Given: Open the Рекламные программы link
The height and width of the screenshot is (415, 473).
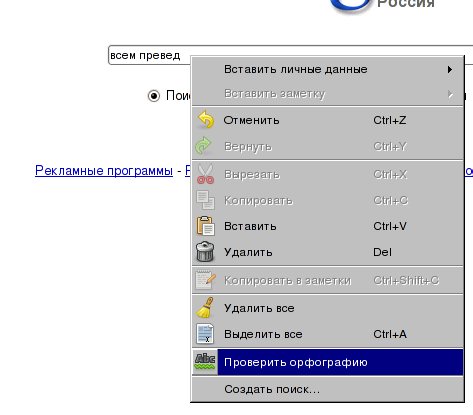Looking at the screenshot, I should [104, 171].
